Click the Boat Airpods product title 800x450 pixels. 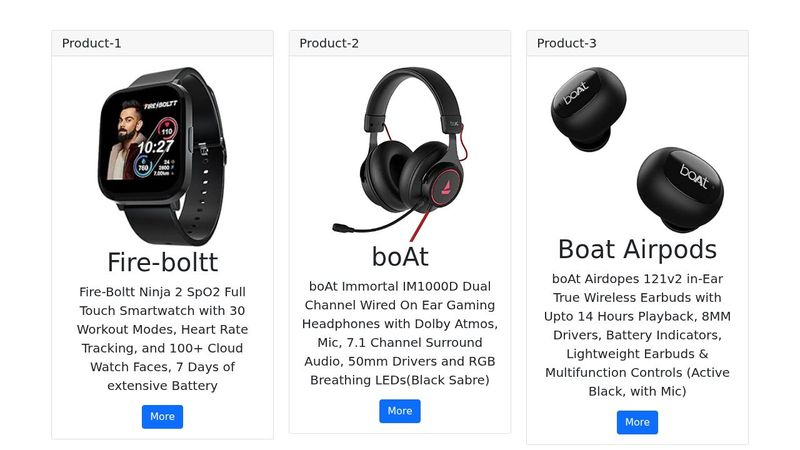point(637,249)
